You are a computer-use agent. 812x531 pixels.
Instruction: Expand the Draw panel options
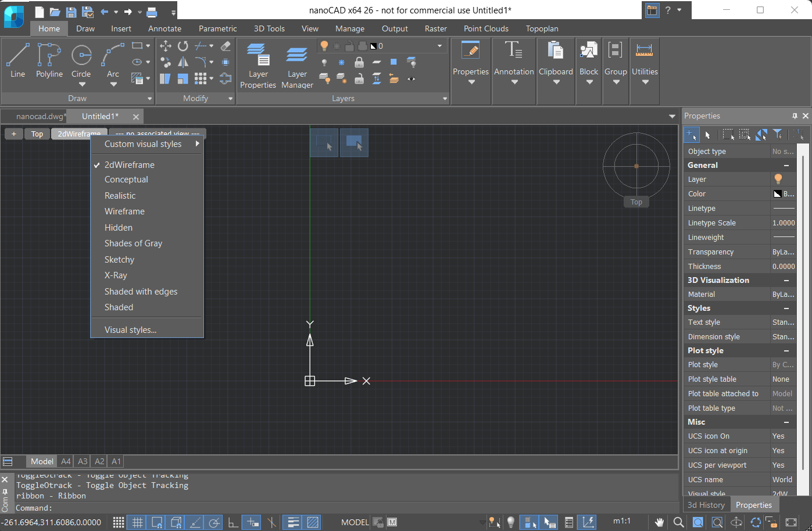149,99
